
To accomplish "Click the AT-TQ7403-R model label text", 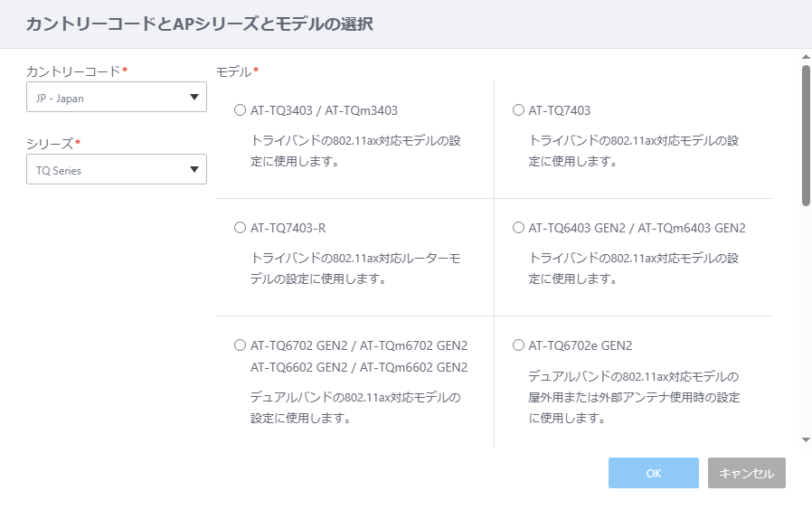I will pos(288,229).
